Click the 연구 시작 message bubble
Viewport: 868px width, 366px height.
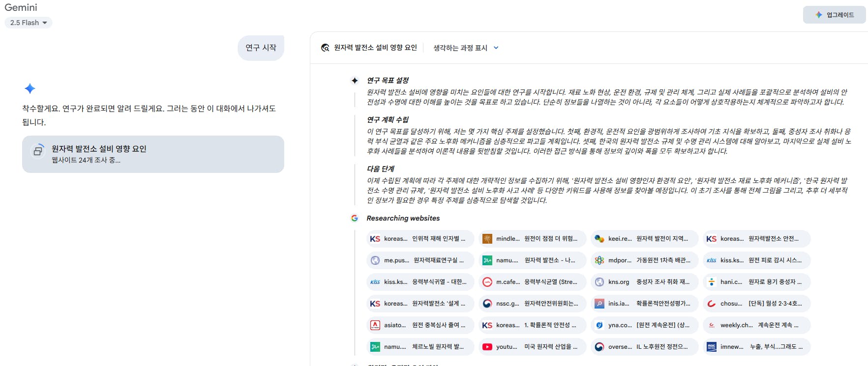pos(261,48)
